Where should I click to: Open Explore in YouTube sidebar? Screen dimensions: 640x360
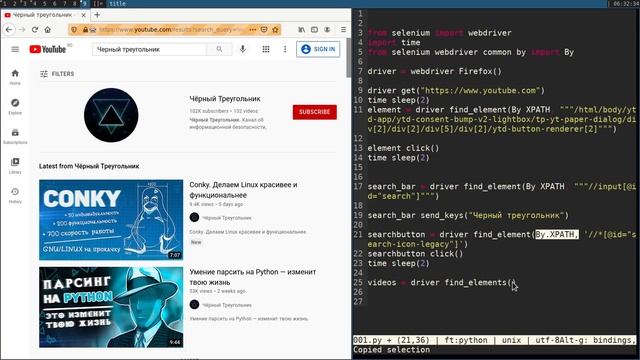pyautogui.click(x=15, y=107)
